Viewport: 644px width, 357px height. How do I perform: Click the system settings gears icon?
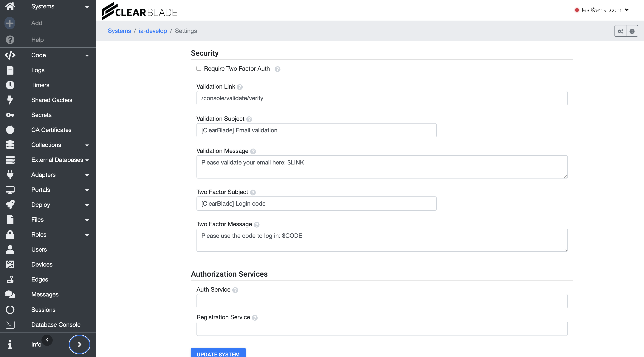click(620, 31)
